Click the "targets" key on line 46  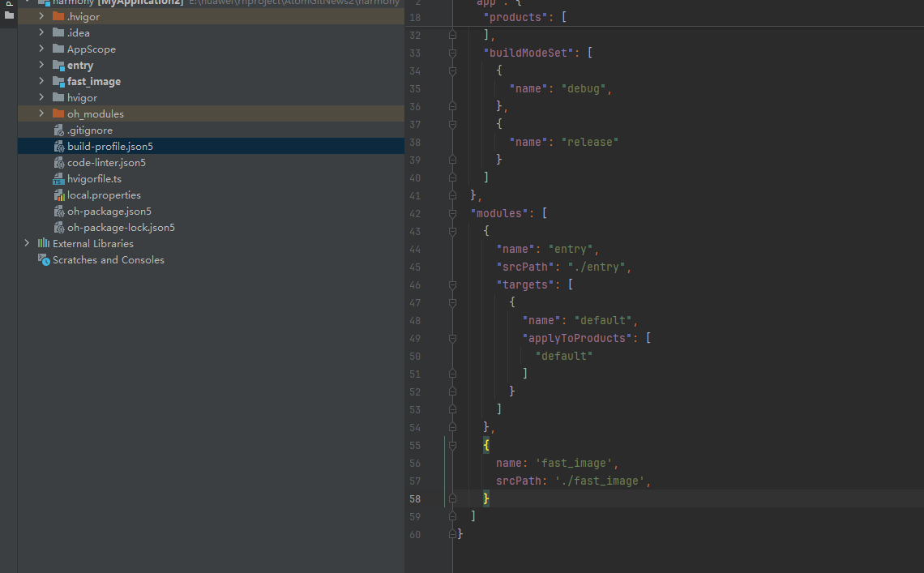[x=525, y=284]
